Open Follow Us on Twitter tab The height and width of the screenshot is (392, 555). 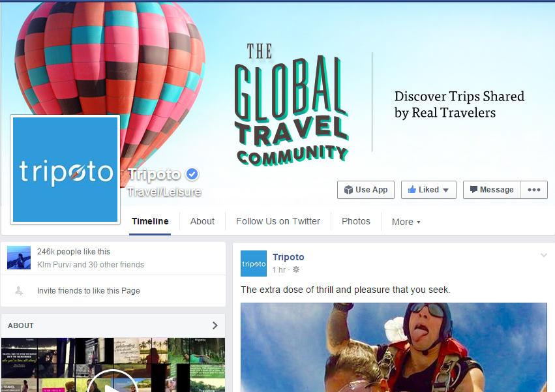click(x=278, y=221)
